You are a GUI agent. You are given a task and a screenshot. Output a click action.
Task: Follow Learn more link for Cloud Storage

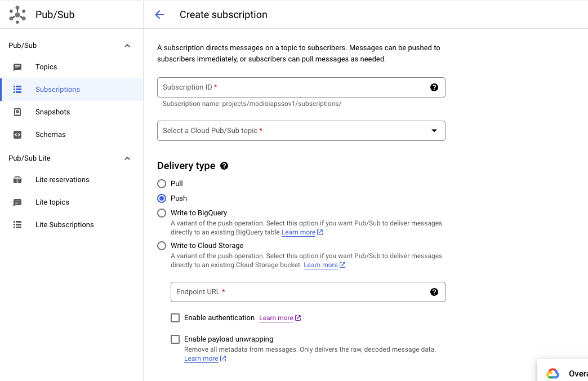(320, 265)
